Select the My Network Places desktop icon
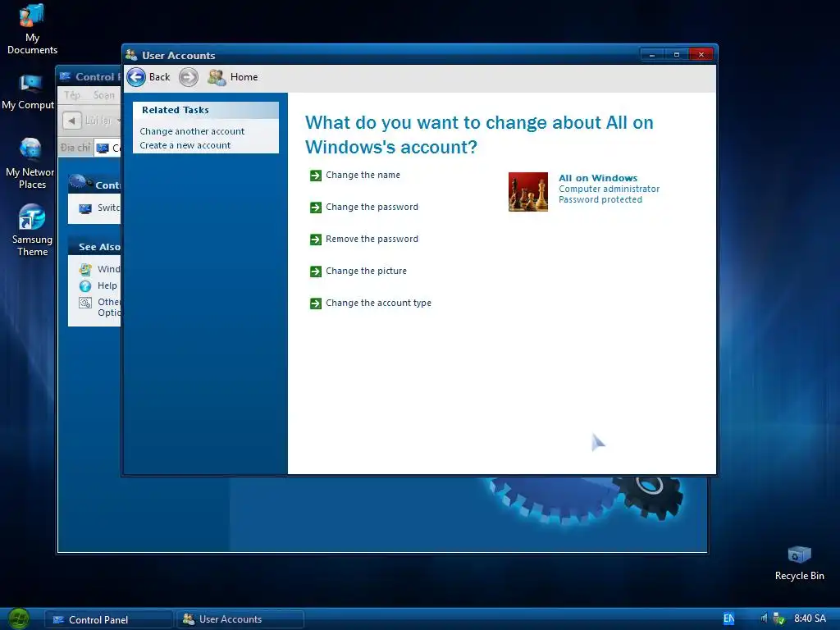Viewport: 840px width, 630px height. [30, 163]
